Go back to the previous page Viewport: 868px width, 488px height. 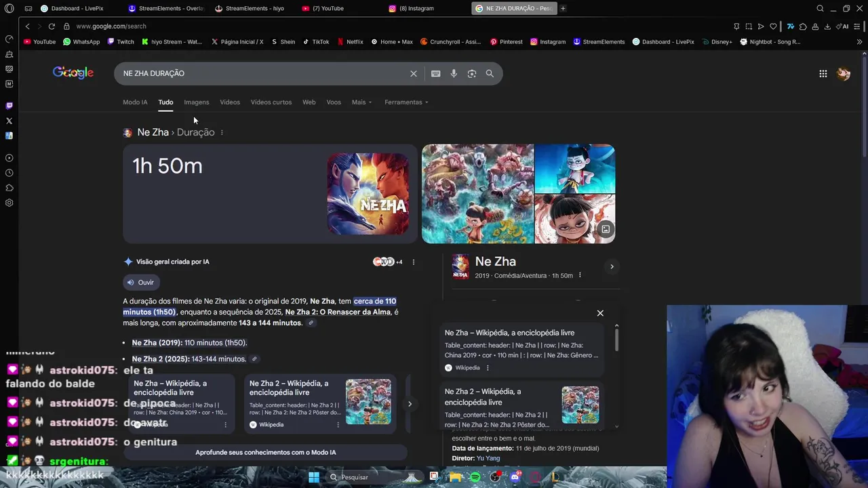point(27,26)
